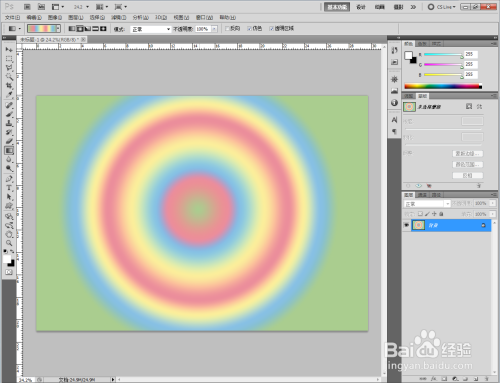Open the Layers panel blend mode dropdown
The height and width of the screenshot is (383, 500).
[427, 203]
